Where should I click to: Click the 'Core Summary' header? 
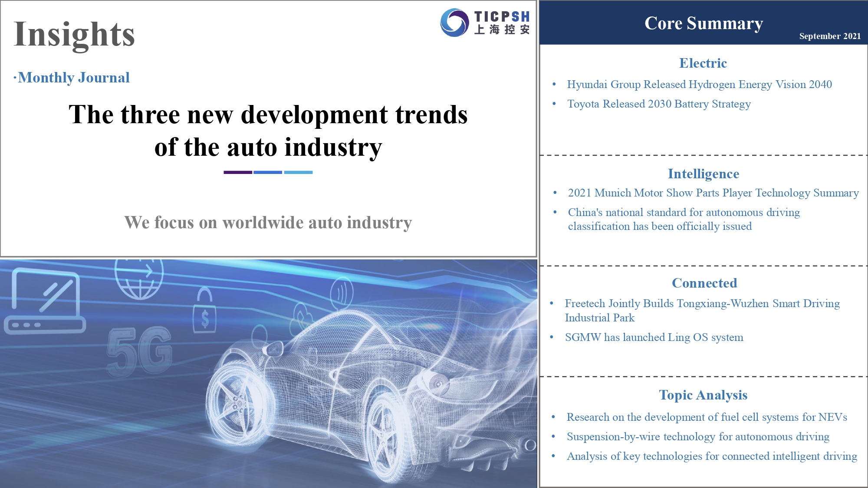[x=704, y=23]
